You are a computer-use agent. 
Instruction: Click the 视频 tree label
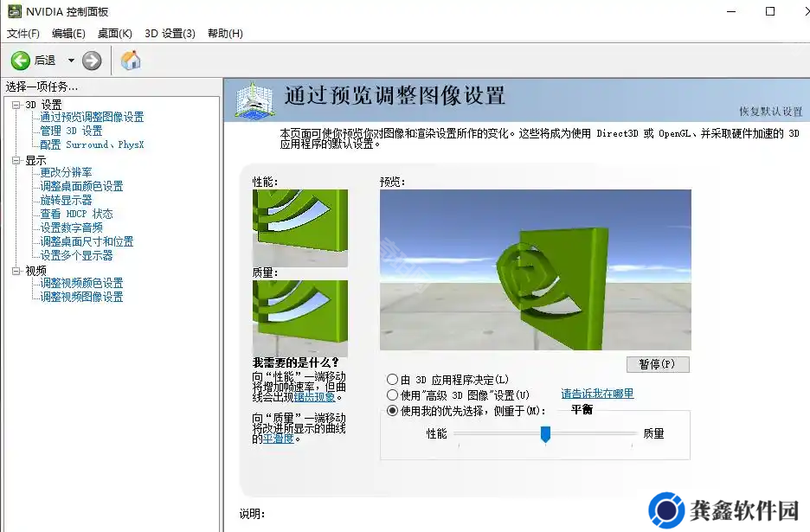pos(35,271)
